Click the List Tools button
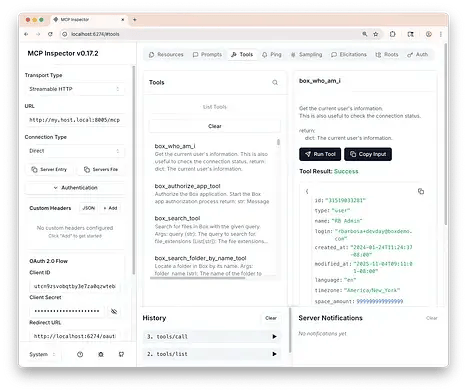 point(215,107)
